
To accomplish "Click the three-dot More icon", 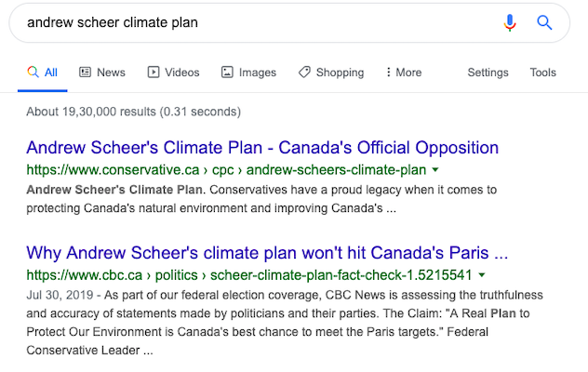I will (x=388, y=72).
